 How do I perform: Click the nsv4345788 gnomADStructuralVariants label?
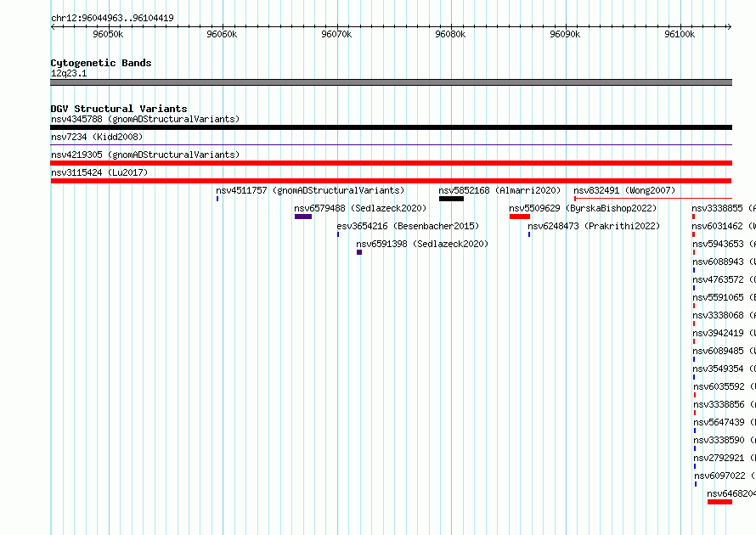[145, 119]
